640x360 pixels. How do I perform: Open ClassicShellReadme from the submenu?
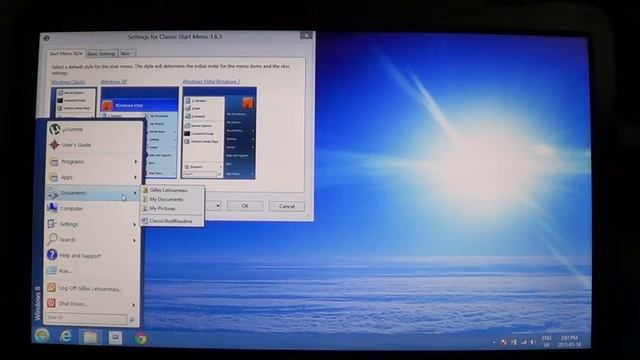[172, 221]
